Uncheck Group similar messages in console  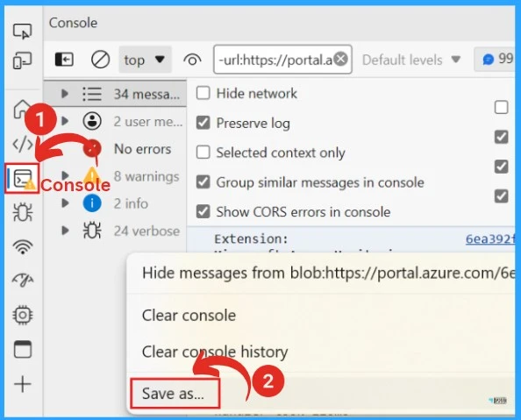coord(203,182)
